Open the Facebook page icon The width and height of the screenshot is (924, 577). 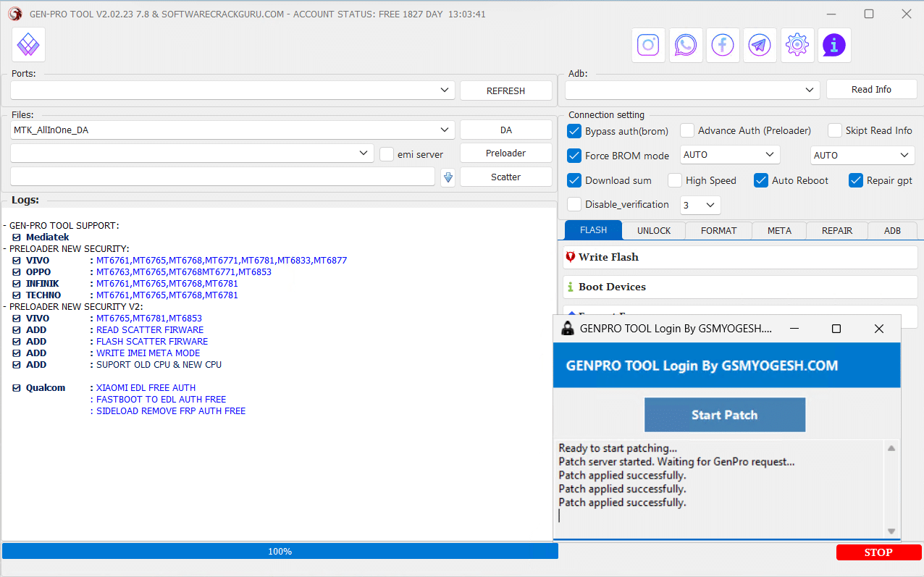pos(723,46)
